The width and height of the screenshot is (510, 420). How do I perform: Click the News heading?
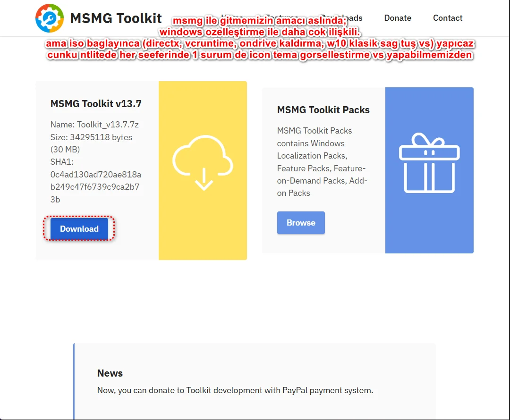[x=110, y=373]
